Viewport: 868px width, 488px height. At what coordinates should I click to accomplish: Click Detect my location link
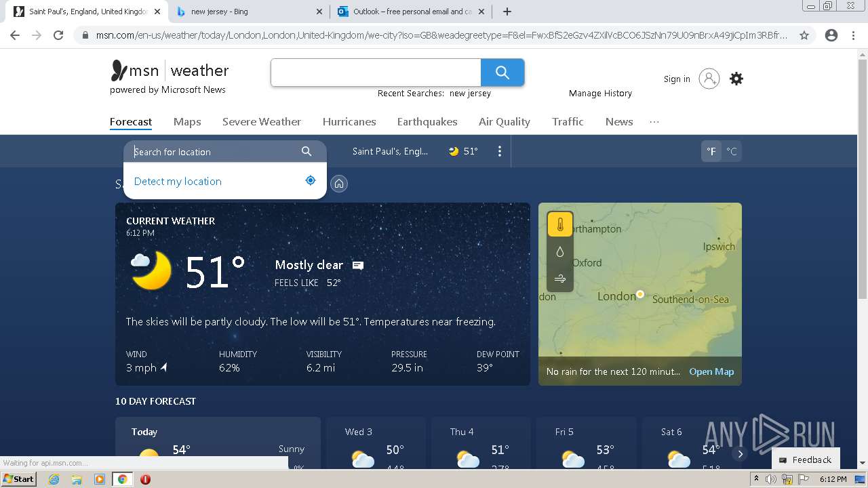pos(178,181)
